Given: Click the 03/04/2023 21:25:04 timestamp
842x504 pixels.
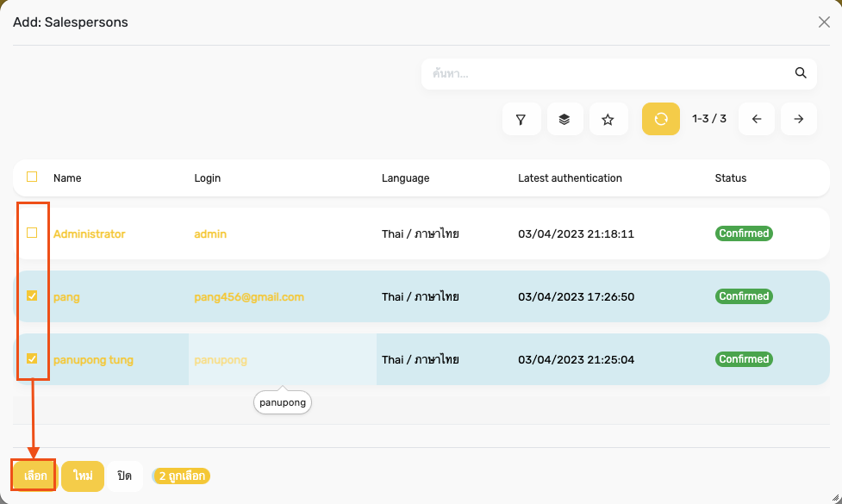Looking at the screenshot, I should (576, 359).
